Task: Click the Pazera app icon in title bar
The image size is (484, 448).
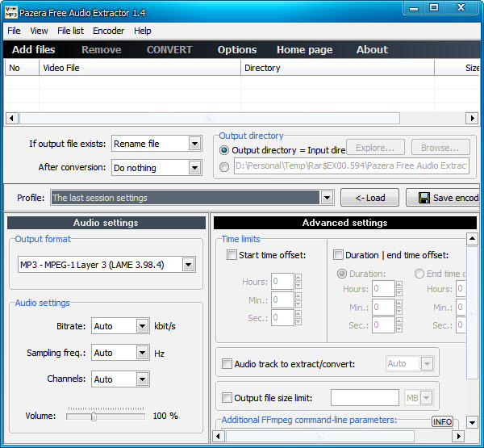Action: click(x=10, y=12)
